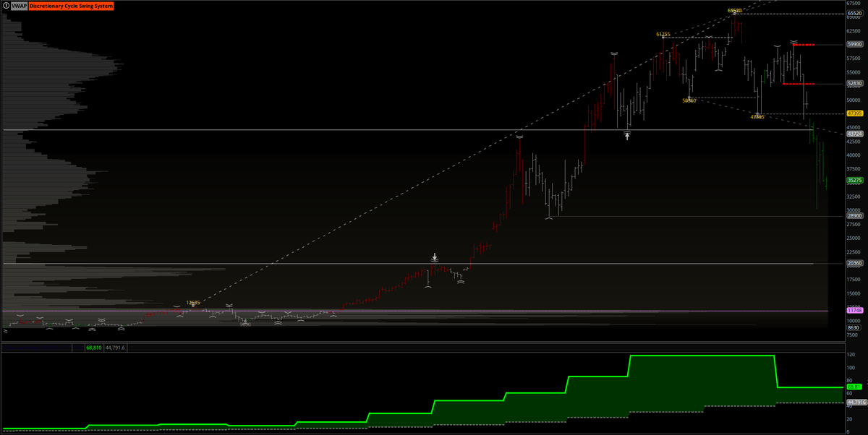Click the 28900 price level label
Screen dimensions: 868x435
[854, 215]
